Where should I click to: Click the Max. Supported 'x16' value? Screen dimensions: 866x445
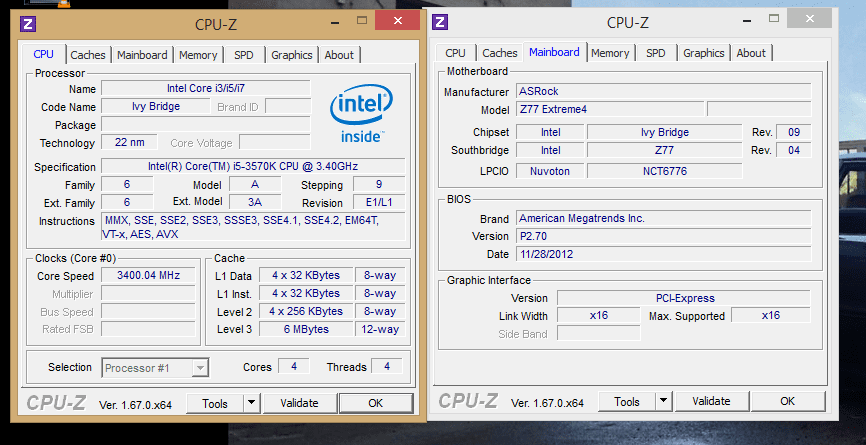pos(771,315)
